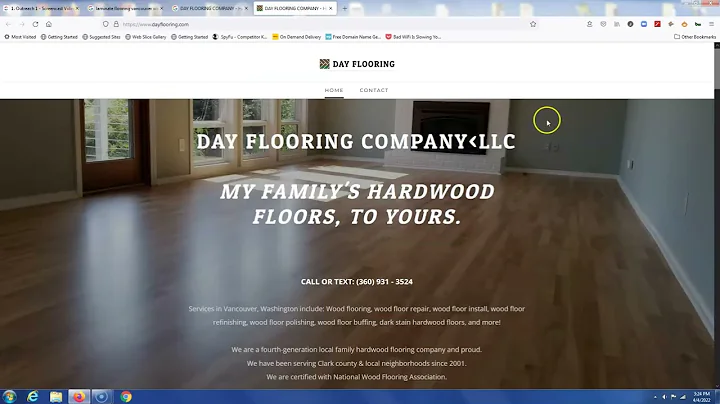
Task: Click the 'Day Flooring Company LLC' heading
Action: coord(356,141)
